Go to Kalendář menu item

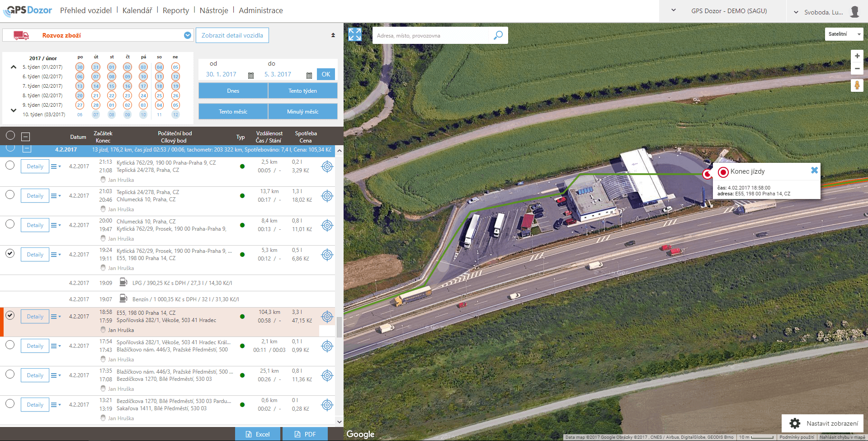(137, 10)
